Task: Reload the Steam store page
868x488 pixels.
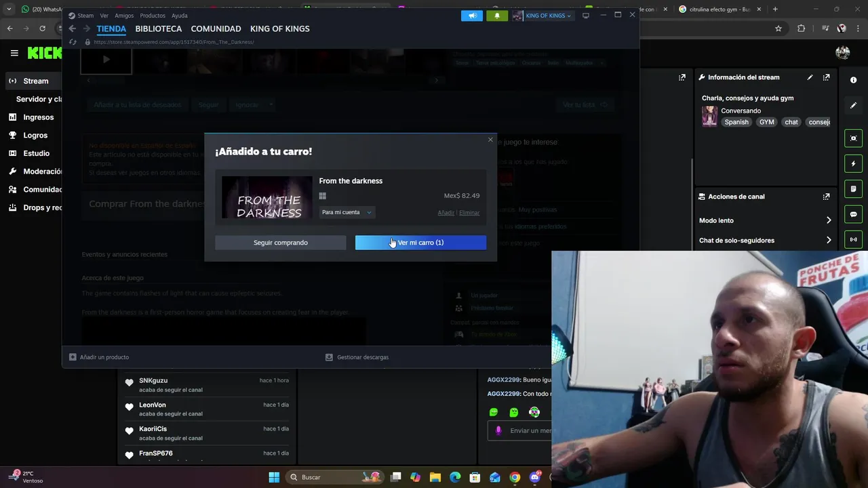Action: click(x=73, y=42)
